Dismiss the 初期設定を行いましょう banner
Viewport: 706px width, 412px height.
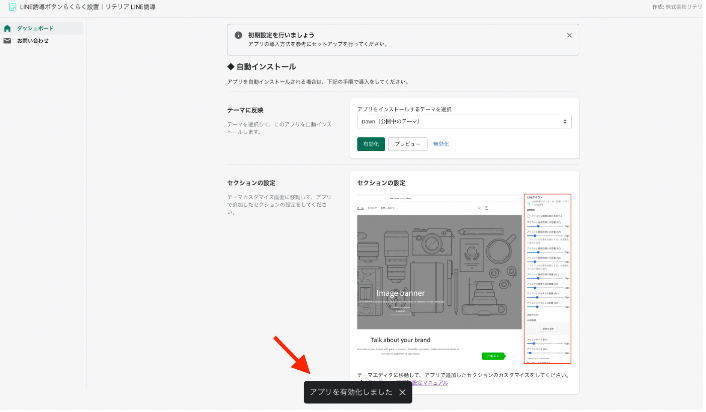(570, 35)
